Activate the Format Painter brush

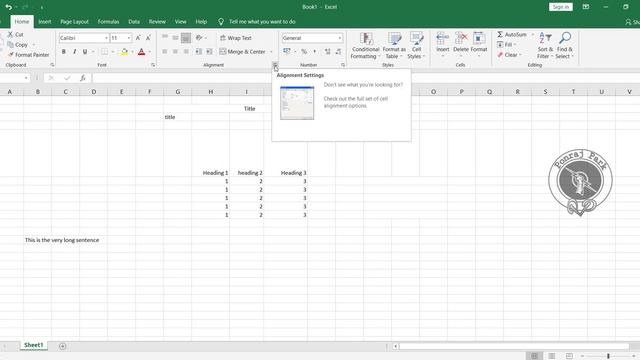pos(11,55)
